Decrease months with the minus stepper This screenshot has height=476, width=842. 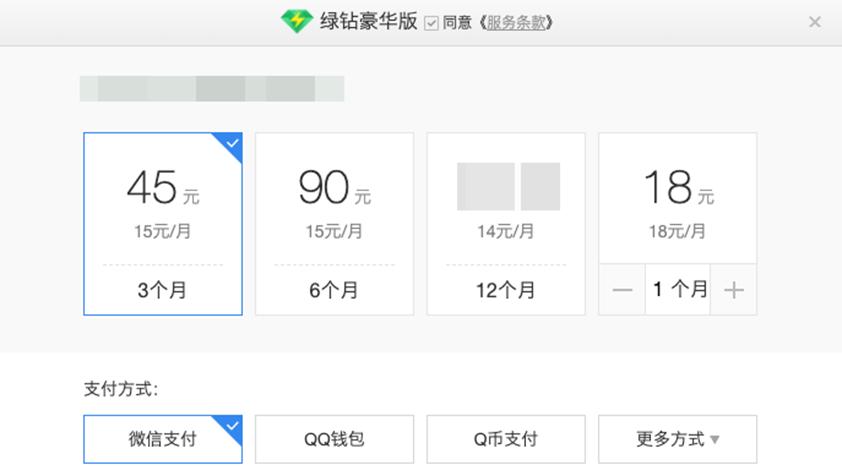point(622,290)
